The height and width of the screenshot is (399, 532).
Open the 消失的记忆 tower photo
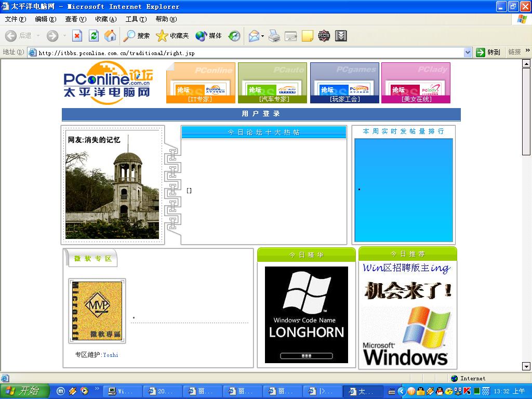click(x=112, y=185)
